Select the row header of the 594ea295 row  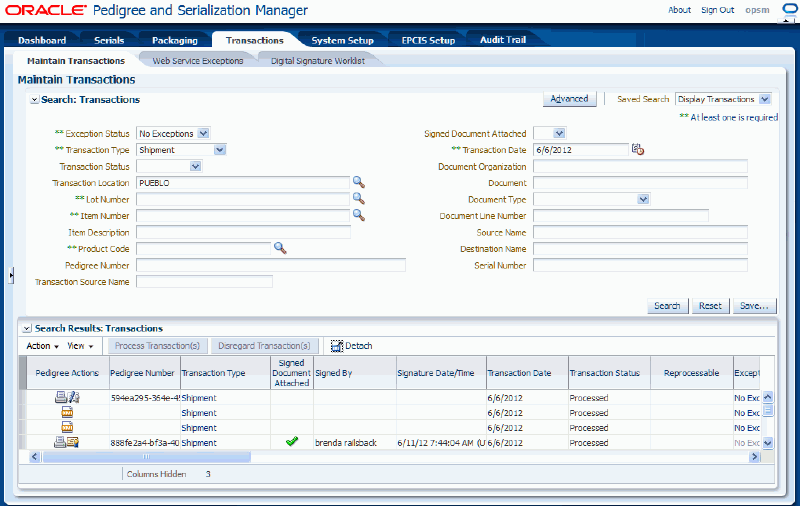22,397
